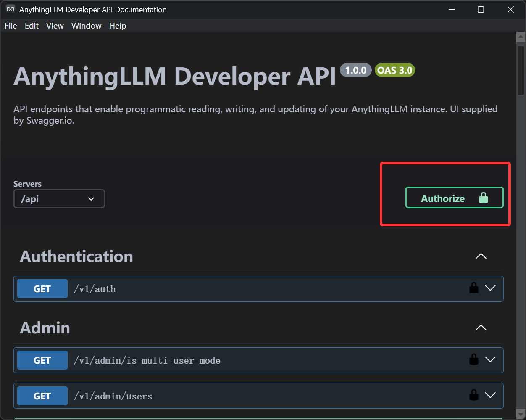This screenshot has width=526, height=420.
Task: Click the Authentication section heading
Action: tap(76, 256)
